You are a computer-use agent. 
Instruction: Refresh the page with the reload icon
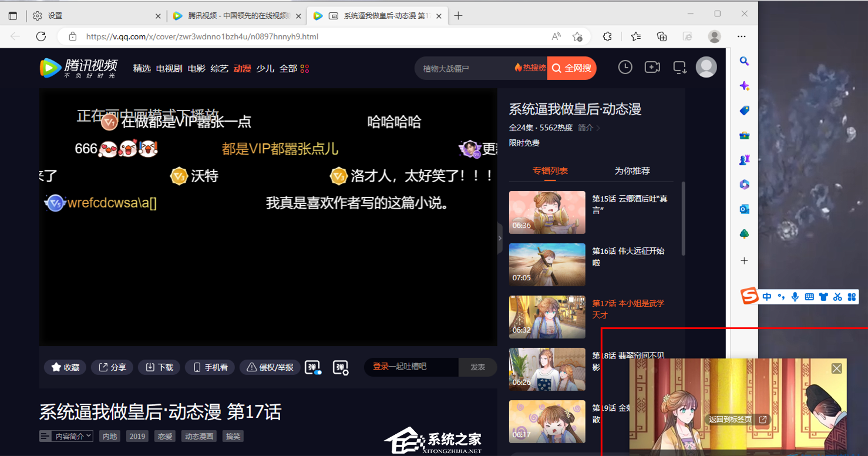(x=41, y=36)
